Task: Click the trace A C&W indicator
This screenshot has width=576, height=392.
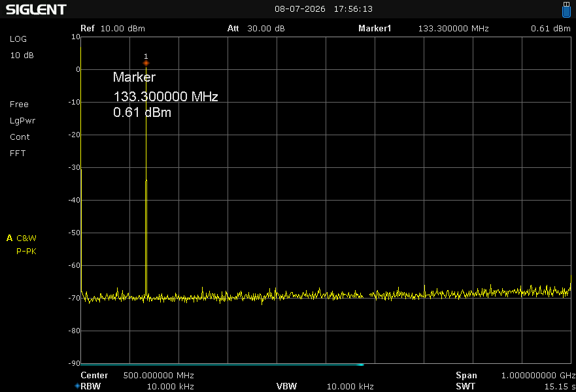Action: [22, 238]
